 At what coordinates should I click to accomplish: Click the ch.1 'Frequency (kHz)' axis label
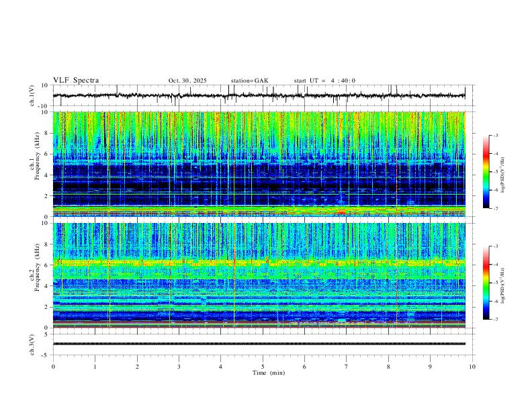click(37, 156)
